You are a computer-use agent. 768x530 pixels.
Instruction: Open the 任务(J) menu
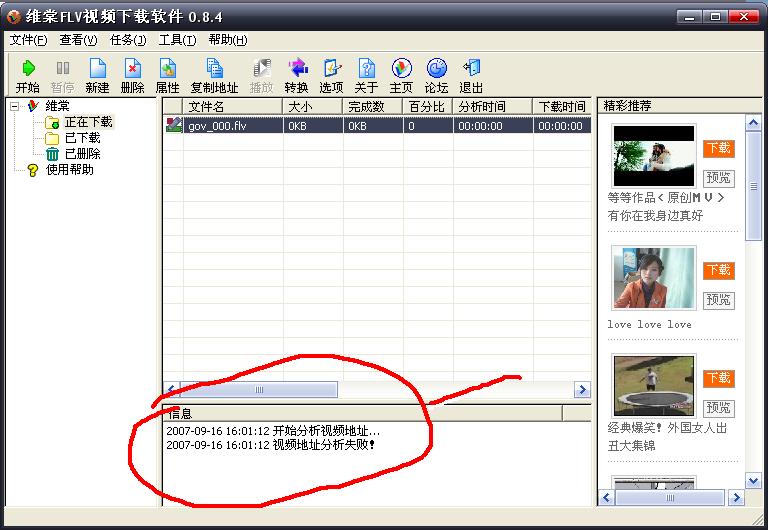click(128, 40)
